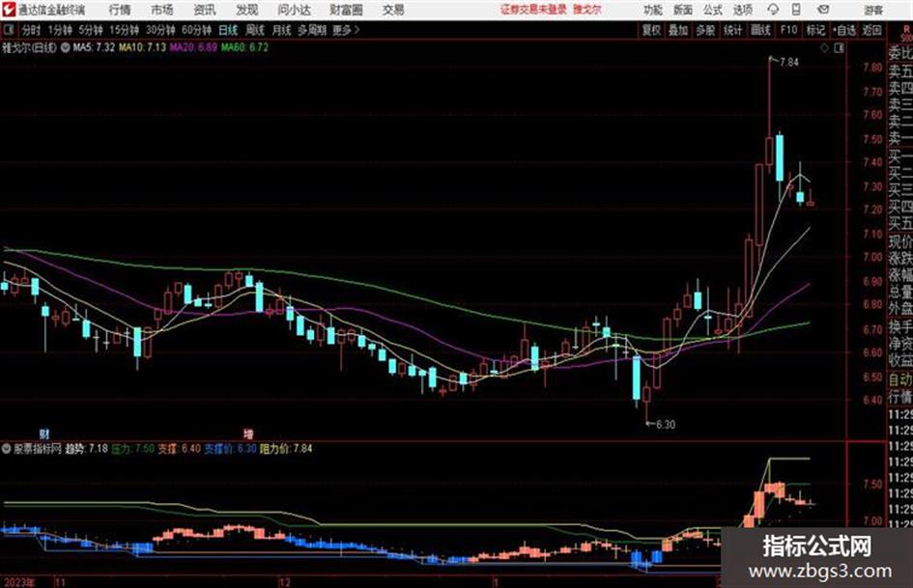The image size is (913, 588).
Task: Click the 12 month marker on time axis
Action: coord(284,582)
